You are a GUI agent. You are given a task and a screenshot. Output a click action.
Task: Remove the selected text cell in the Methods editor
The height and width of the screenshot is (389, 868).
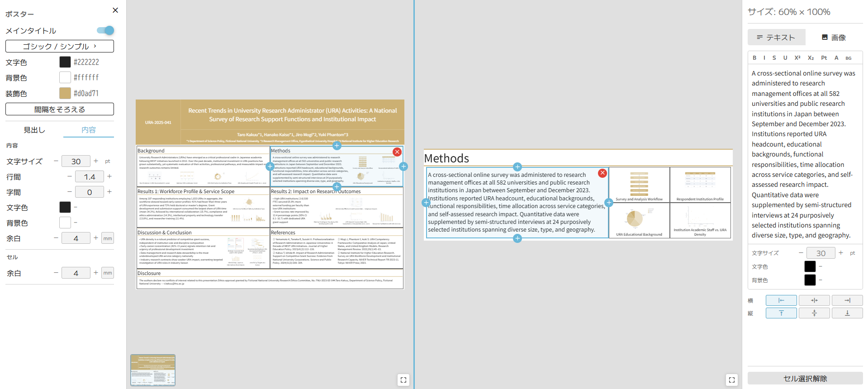coord(602,173)
